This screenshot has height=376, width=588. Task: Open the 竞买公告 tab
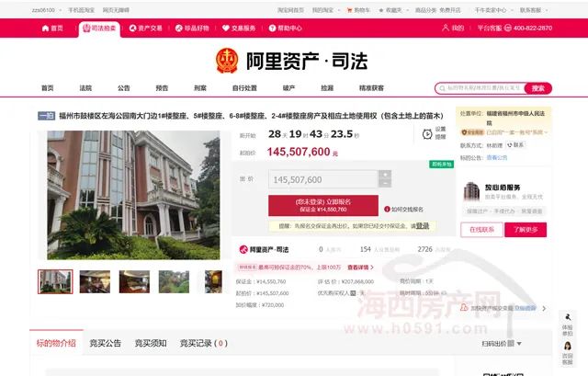pyautogui.click(x=106, y=343)
